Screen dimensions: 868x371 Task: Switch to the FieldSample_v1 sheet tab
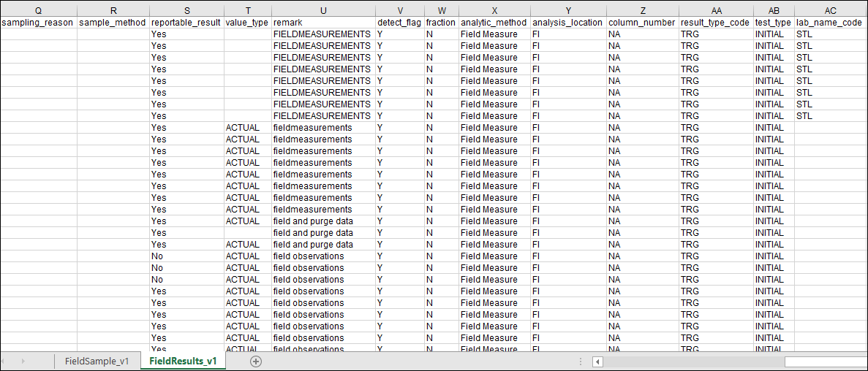click(97, 362)
